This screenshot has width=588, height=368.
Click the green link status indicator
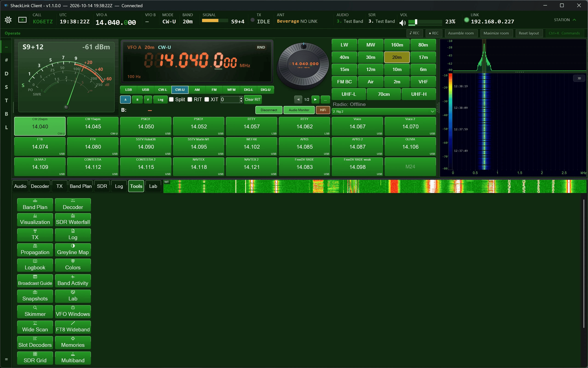coord(466,20)
